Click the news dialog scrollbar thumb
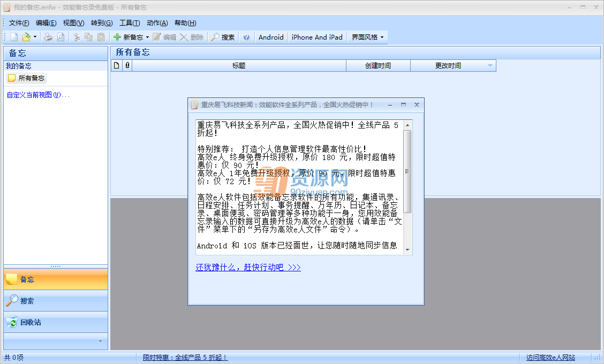The width and height of the screenshot is (604, 364). (407, 171)
